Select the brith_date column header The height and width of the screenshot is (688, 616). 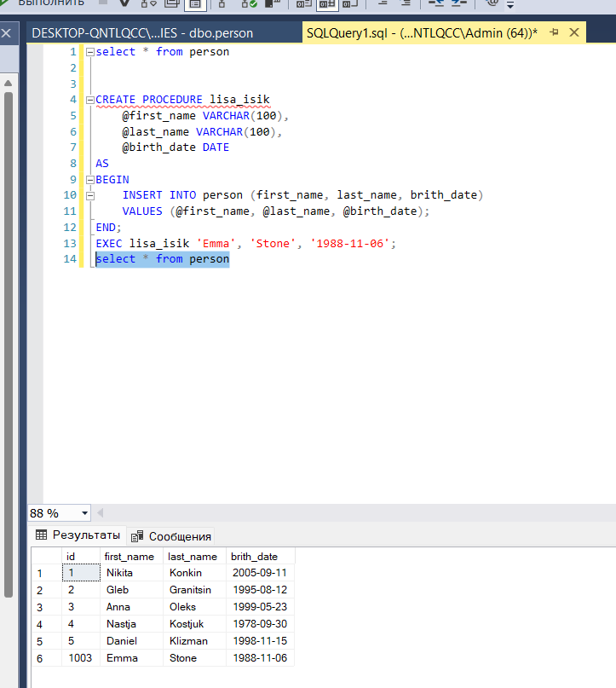coord(261,557)
